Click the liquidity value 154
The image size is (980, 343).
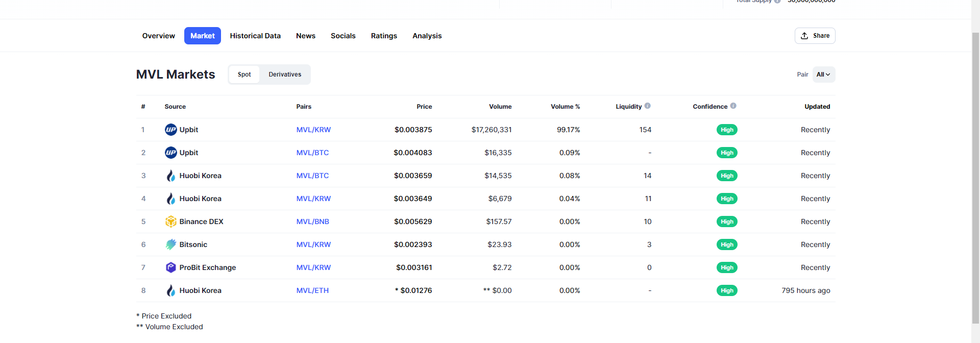point(645,130)
